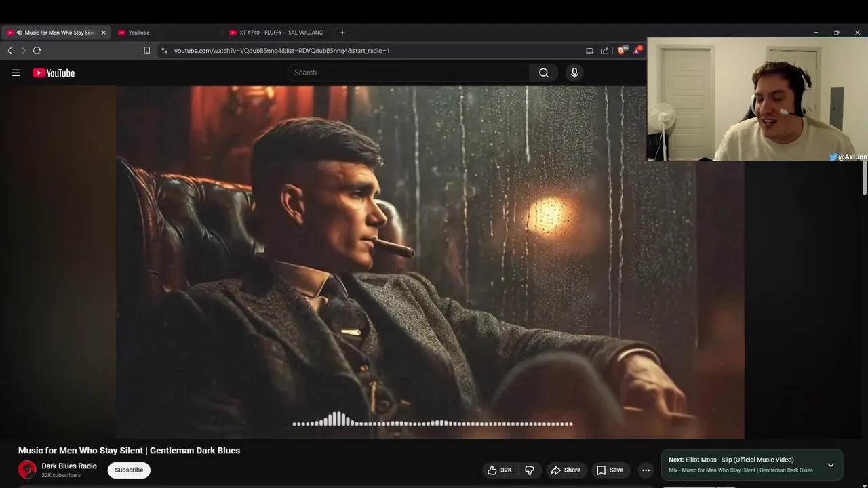Switch to the 'YouTube' tab
This screenshot has width=868, height=488.
coord(166,33)
